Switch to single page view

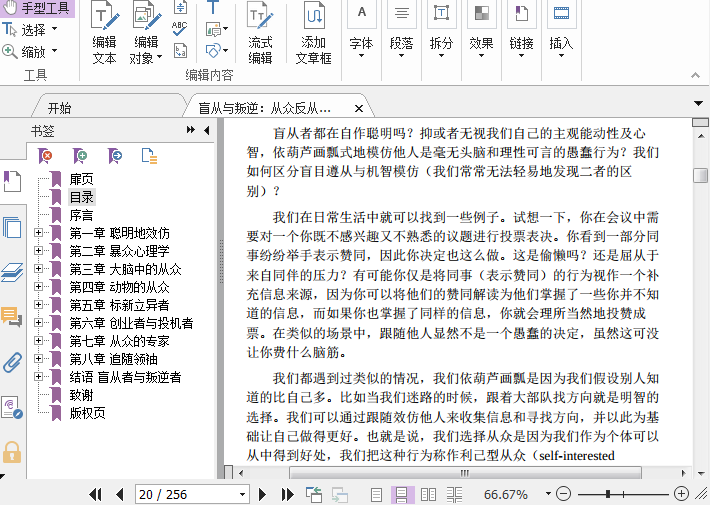tap(376, 494)
